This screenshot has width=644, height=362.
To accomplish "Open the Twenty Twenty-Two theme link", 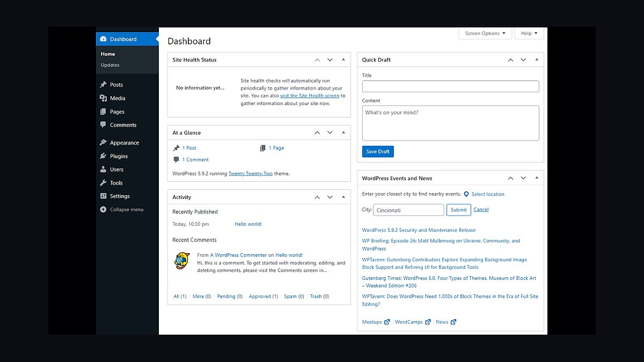I will (251, 174).
